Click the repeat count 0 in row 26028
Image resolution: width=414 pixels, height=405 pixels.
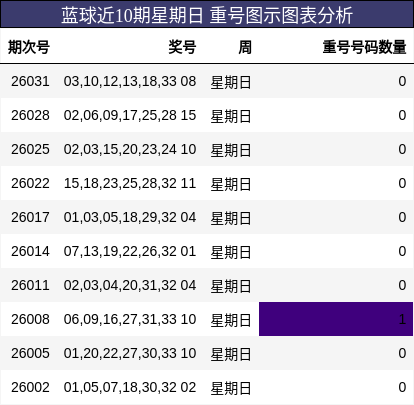click(x=402, y=115)
